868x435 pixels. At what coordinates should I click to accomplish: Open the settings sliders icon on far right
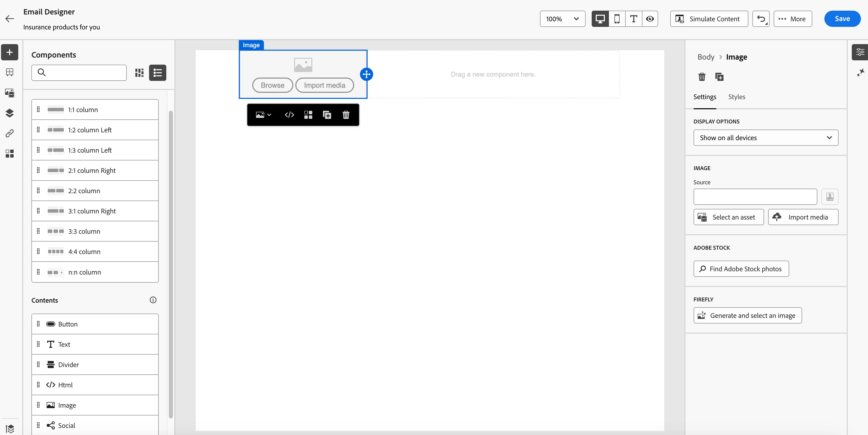[860, 52]
